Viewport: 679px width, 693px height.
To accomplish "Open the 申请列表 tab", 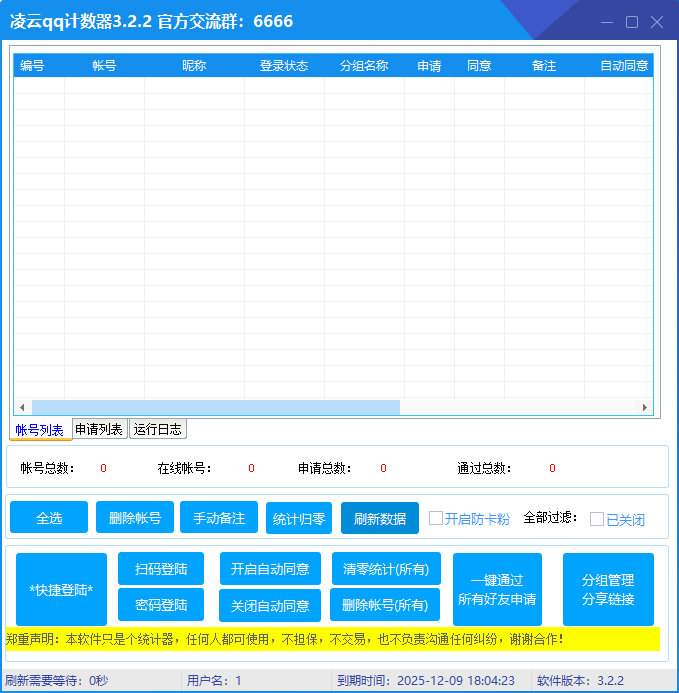I will 99,429.
